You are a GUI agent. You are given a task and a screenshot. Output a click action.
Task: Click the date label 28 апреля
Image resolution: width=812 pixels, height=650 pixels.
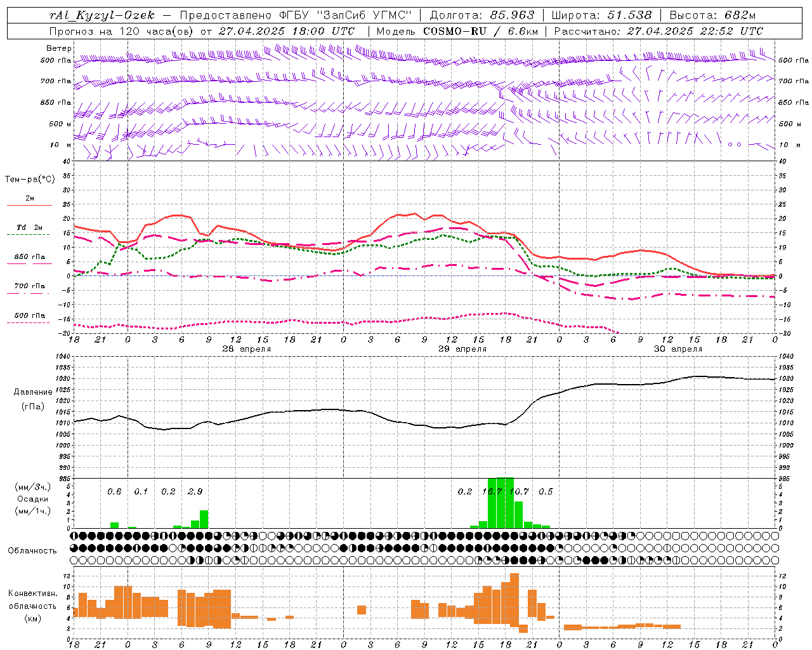click(x=246, y=349)
